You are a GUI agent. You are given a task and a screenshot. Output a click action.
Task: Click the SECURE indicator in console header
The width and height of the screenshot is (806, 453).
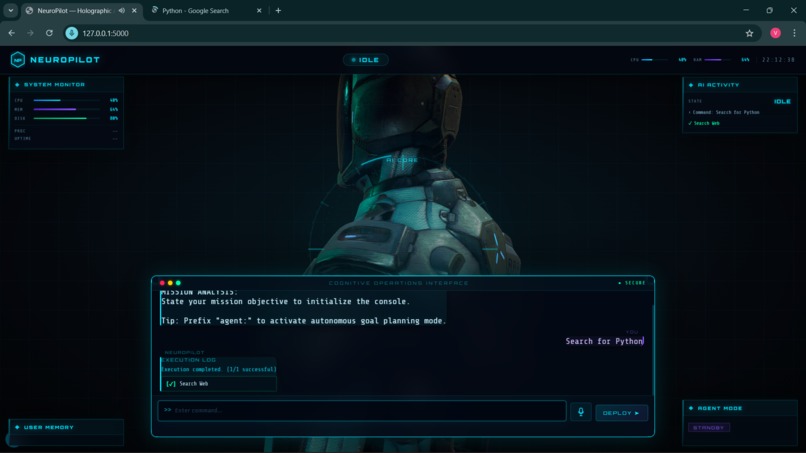point(632,283)
